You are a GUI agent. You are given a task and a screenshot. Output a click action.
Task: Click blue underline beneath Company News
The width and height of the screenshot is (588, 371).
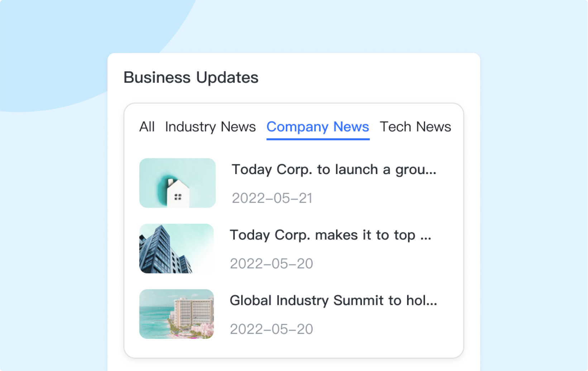[x=318, y=139]
